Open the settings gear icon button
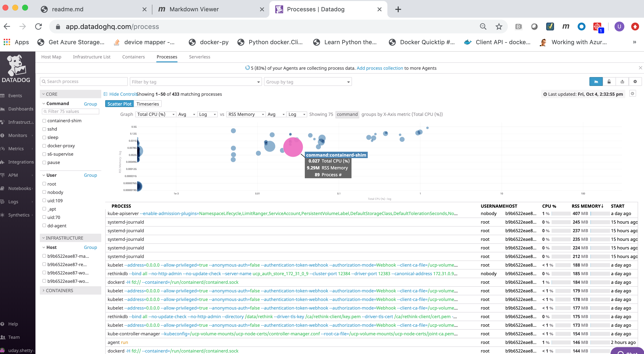The width and height of the screenshot is (644, 354). pyautogui.click(x=635, y=82)
